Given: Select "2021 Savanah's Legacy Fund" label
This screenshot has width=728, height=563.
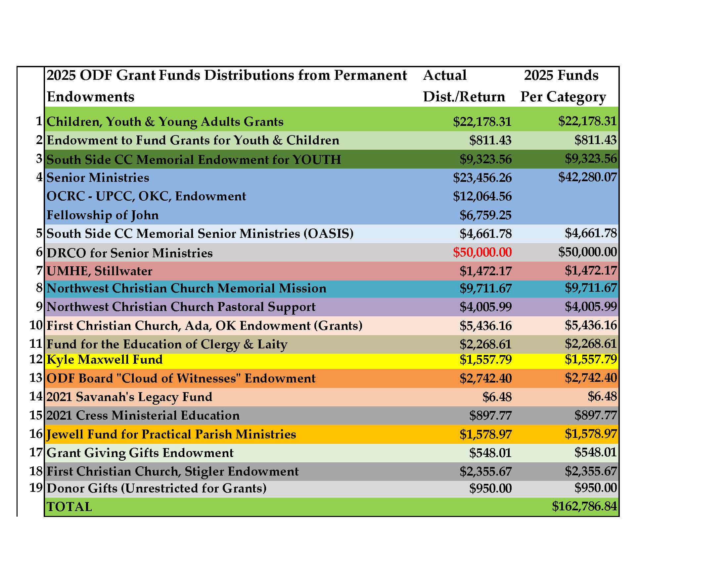Looking at the screenshot, I should 129,397.
